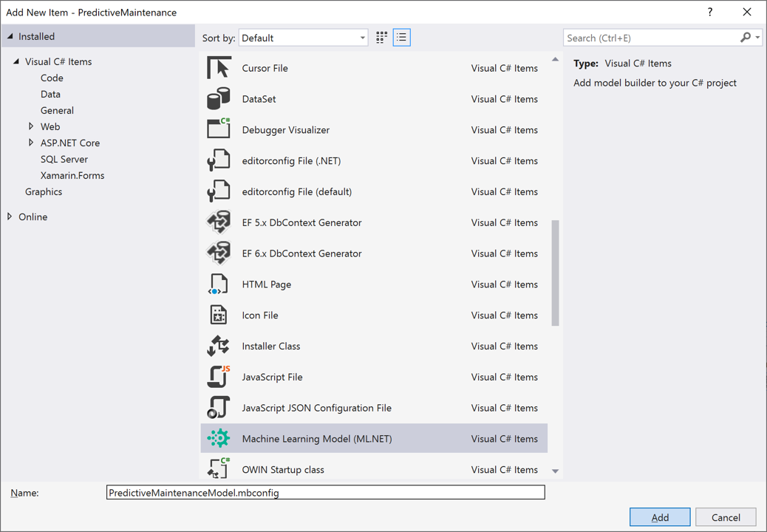767x532 pixels.
Task: Expand the Online category
Action: (x=10, y=216)
